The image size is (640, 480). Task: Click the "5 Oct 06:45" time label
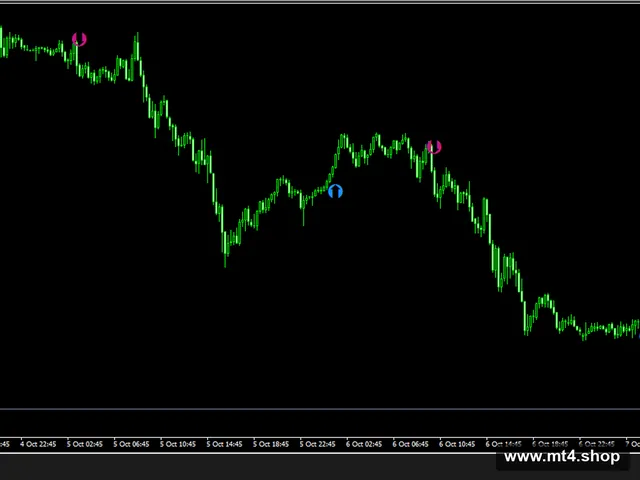131,444
